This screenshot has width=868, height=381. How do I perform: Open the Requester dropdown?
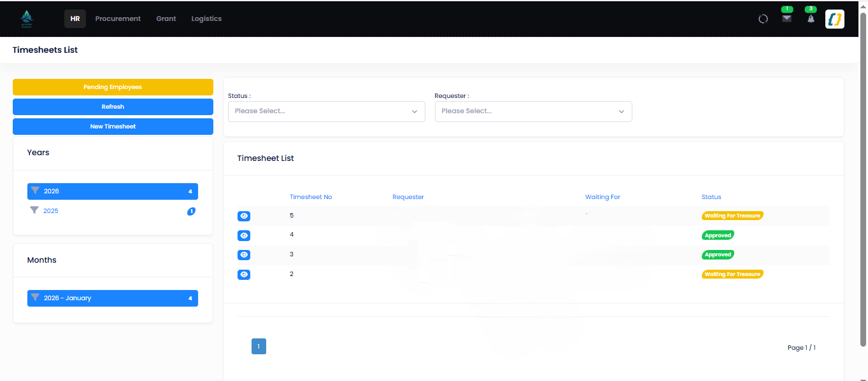pos(534,111)
